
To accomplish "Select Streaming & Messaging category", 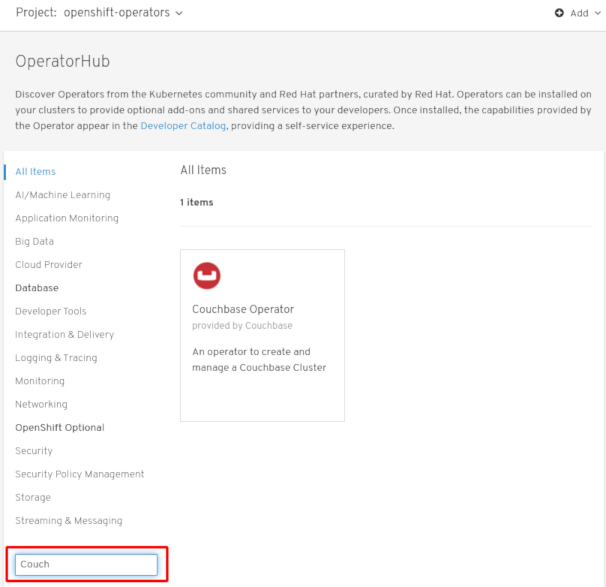I will click(68, 521).
